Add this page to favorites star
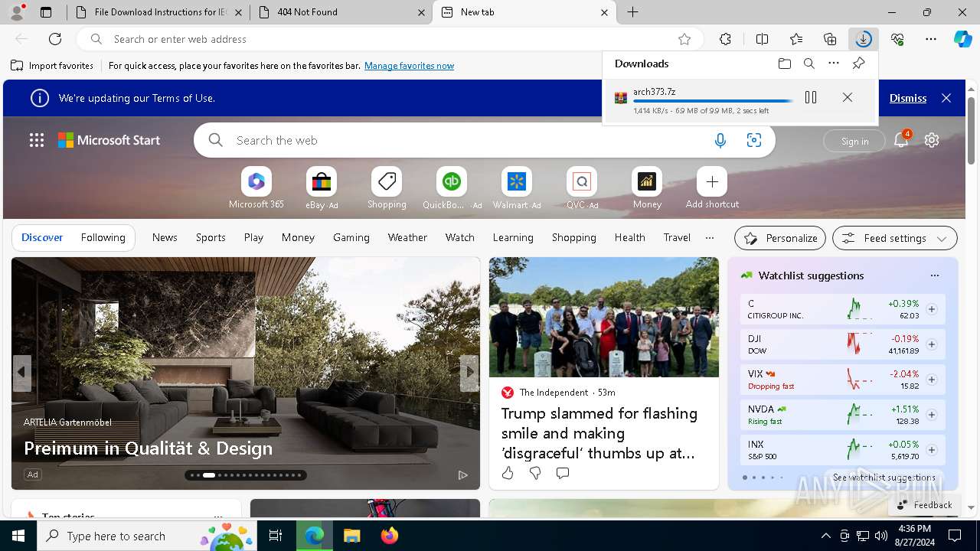The height and width of the screenshot is (551, 980). point(684,39)
